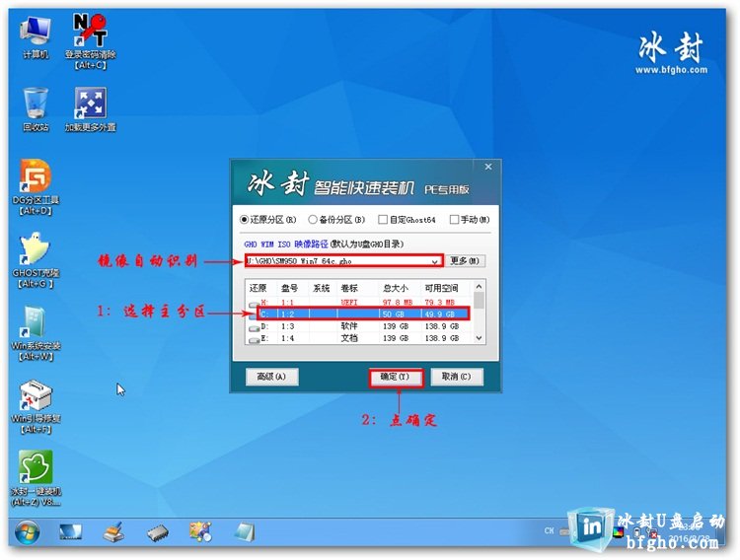Click the monitor icon in the taskbar
Image resolution: width=740 pixels, height=560 pixels.
coord(70,532)
